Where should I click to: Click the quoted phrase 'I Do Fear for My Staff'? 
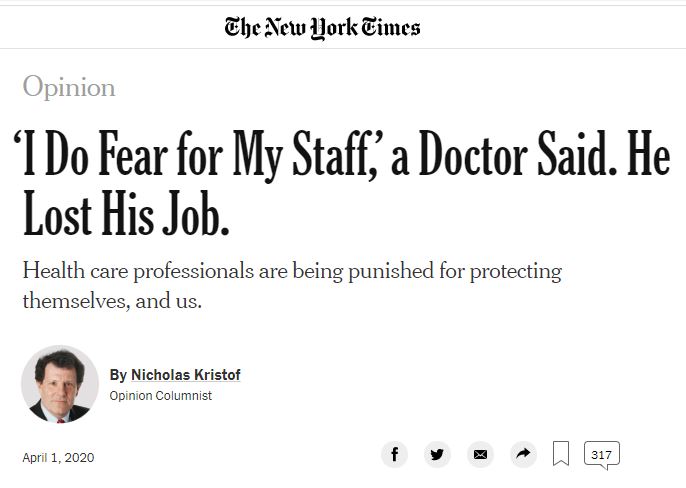199,155
